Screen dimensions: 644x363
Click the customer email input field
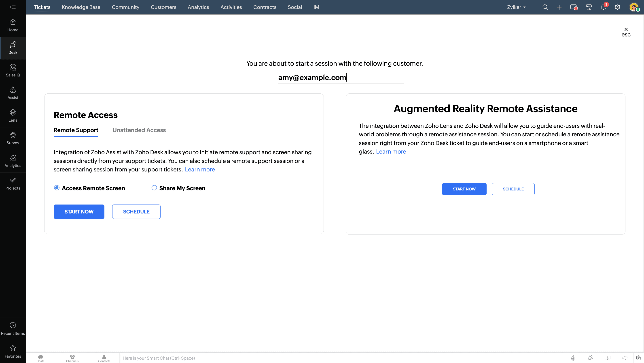pos(341,77)
